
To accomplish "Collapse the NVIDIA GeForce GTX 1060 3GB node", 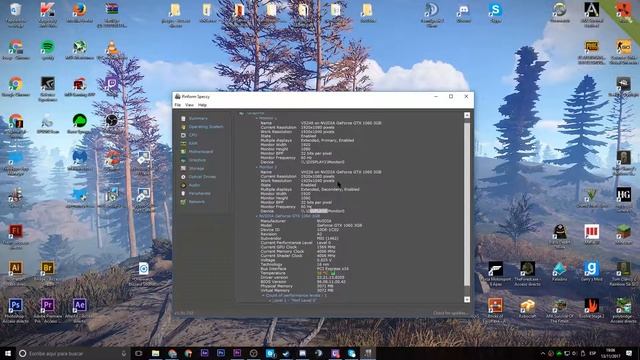I will pyautogui.click(x=257, y=216).
